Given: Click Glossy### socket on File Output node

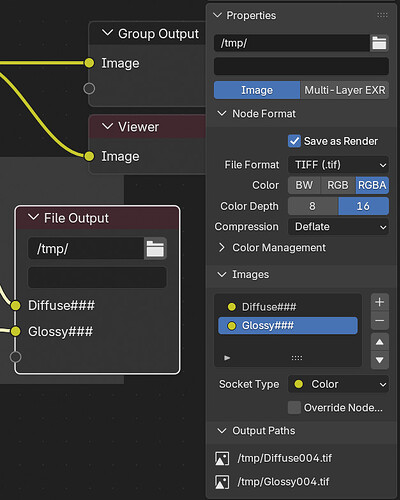Looking at the screenshot, I should [x=15, y=331].
